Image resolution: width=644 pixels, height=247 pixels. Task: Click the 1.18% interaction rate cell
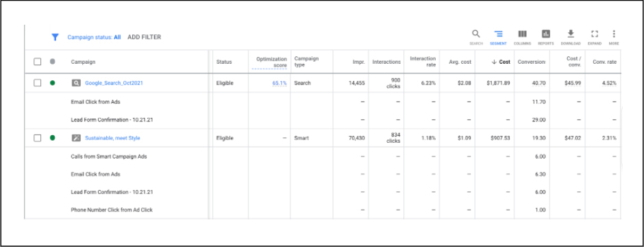428,138
